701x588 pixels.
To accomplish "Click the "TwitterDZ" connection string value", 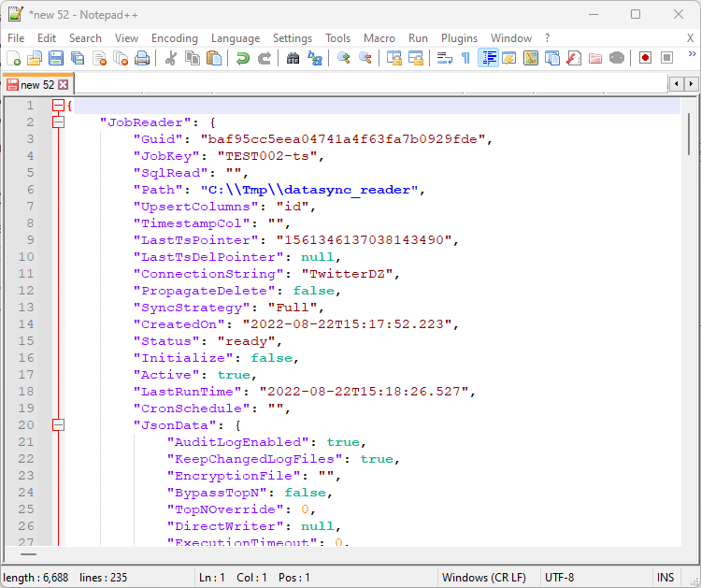I will point(348,274).
